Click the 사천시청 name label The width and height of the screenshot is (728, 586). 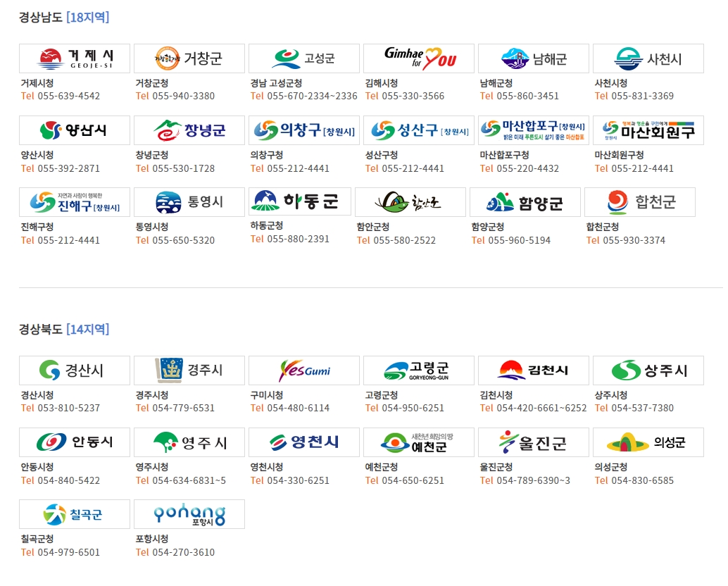click(x=611, y=83)
